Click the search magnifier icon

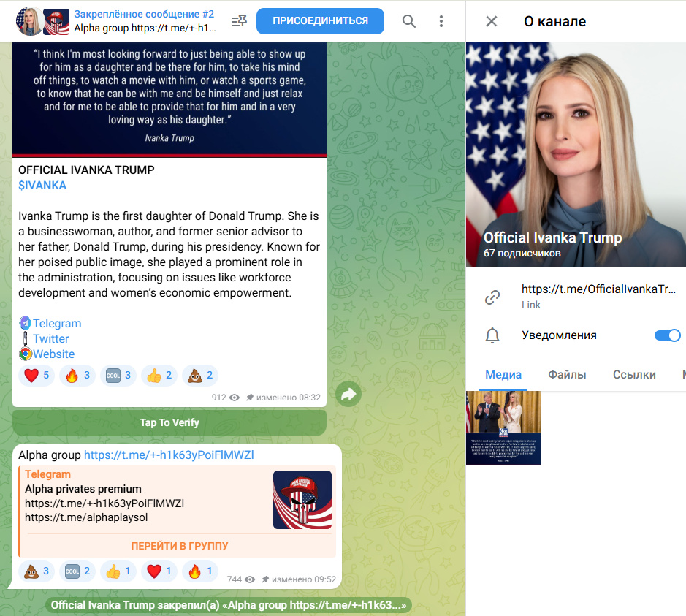pyautogui.click(x=408, y=21)
